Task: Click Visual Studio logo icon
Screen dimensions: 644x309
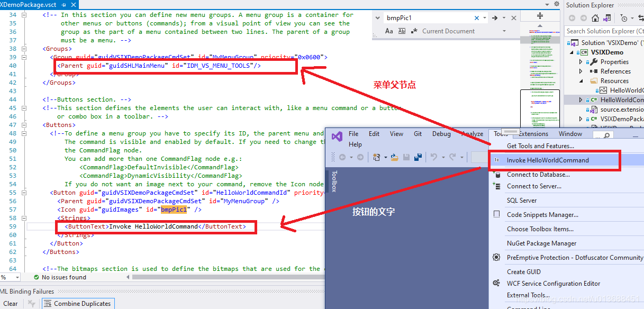Action: (x=337, y=137)
